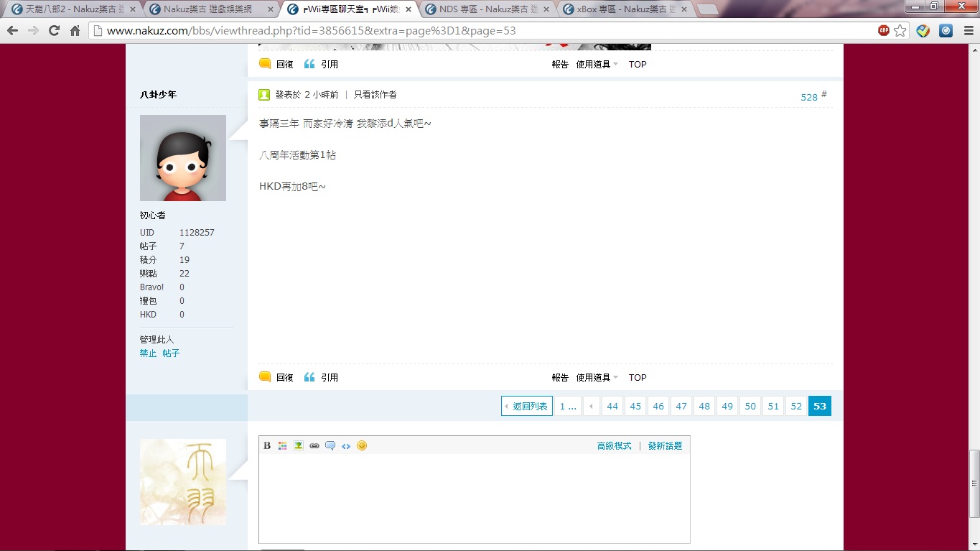Insert a quote using the speech bubble icon
Image resolution: width=980 pixels, height=551 pixels.
(x=330, y=445)
